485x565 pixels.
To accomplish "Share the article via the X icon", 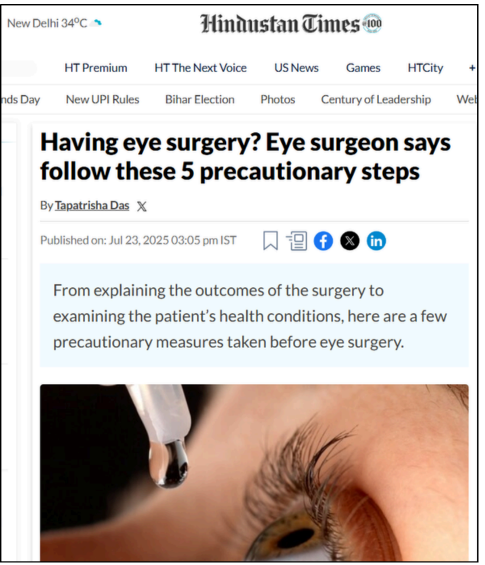I will pos(350,241).
